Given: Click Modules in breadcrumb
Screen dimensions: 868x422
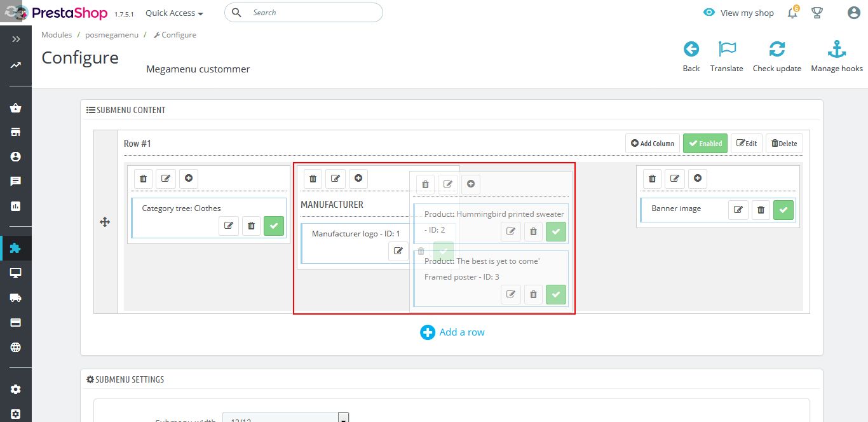Looking at the screenshot, I should click(x=57, y=35).
